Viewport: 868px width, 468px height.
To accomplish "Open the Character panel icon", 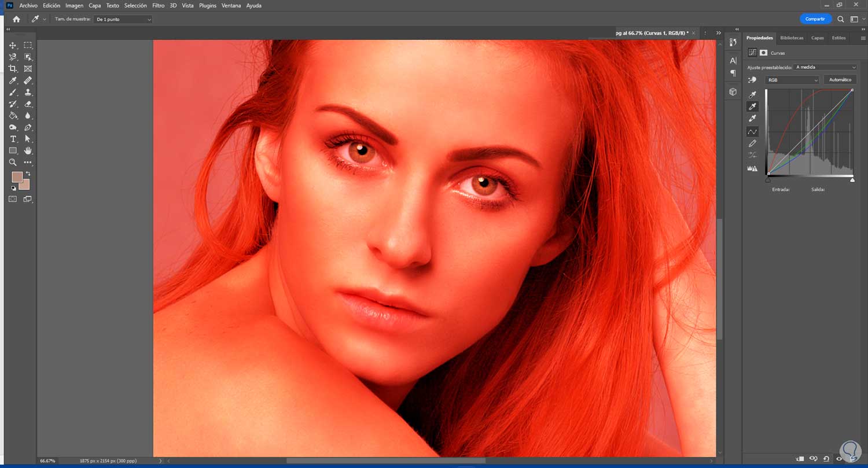I will [733, 61].
